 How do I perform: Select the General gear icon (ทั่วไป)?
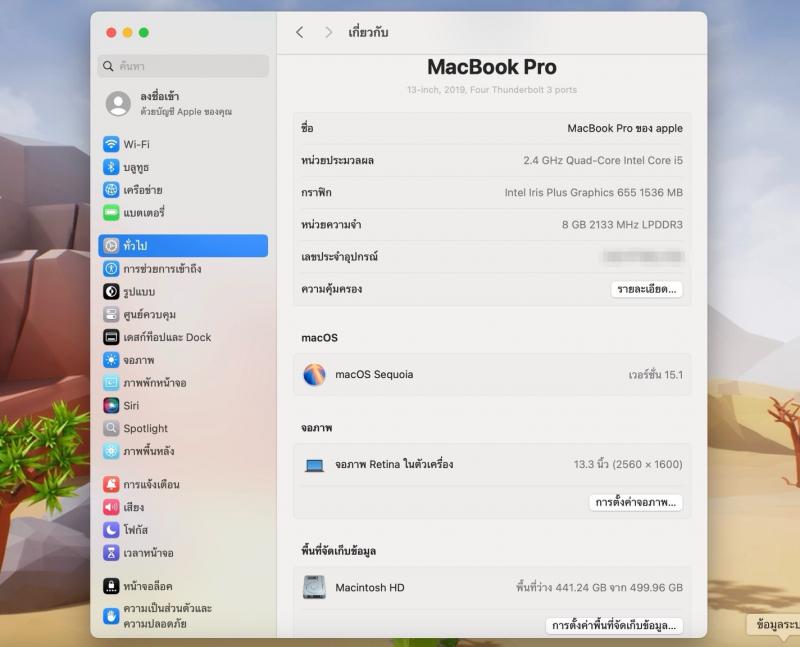point(111,245)
